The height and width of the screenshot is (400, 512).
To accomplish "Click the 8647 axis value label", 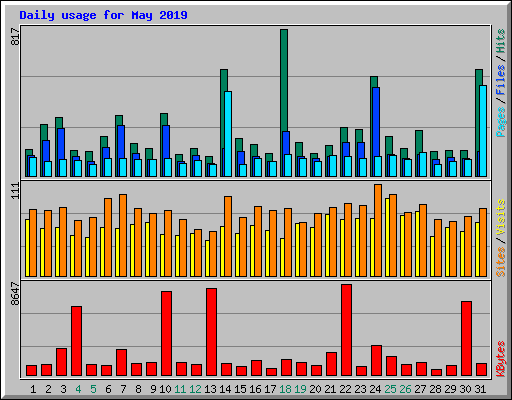I will click(x=15, y=294).
